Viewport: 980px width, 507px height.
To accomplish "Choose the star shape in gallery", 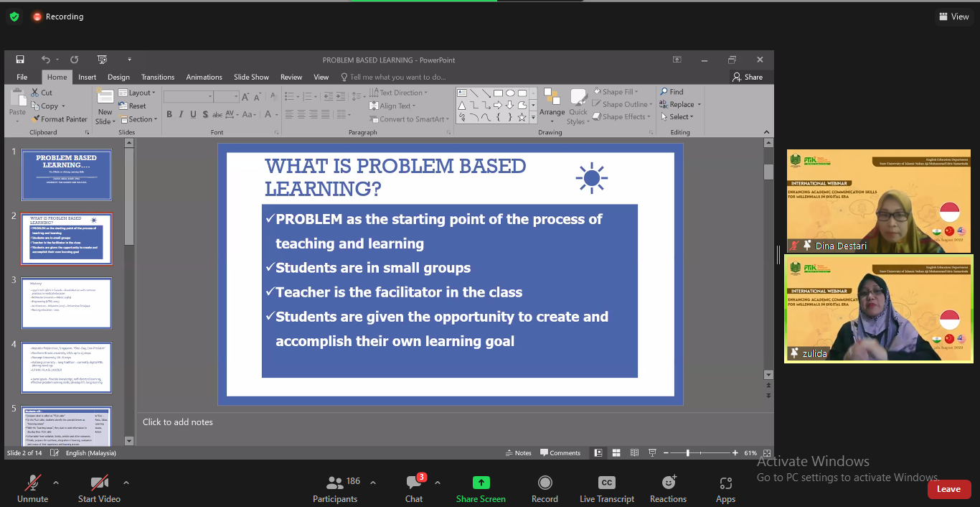I will [522, 117].
